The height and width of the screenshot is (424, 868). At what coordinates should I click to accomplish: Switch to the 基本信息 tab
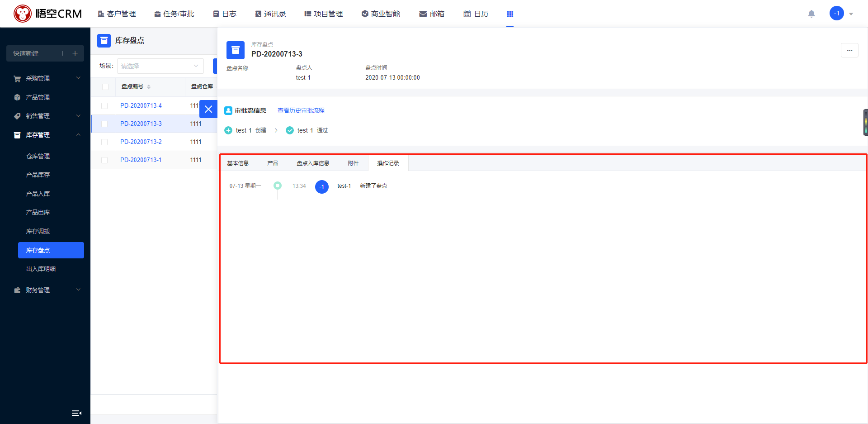238,163
